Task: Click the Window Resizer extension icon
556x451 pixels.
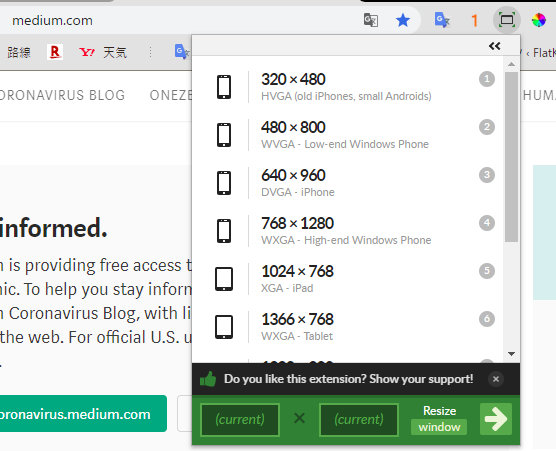Action: tap(507, 20)
